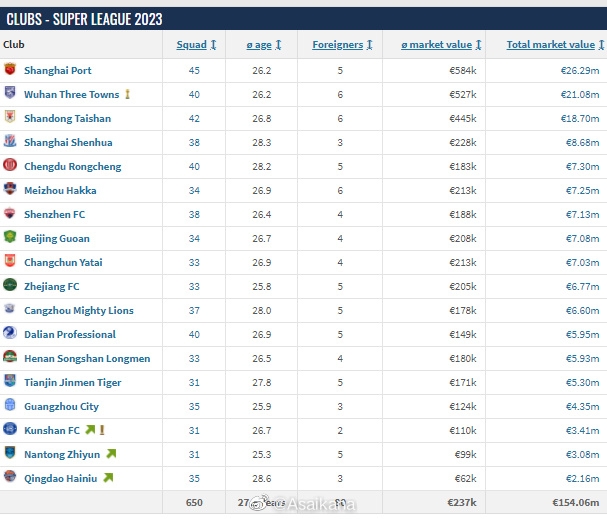Click the Shanghai Shenhua club crest

pos(10,141)
